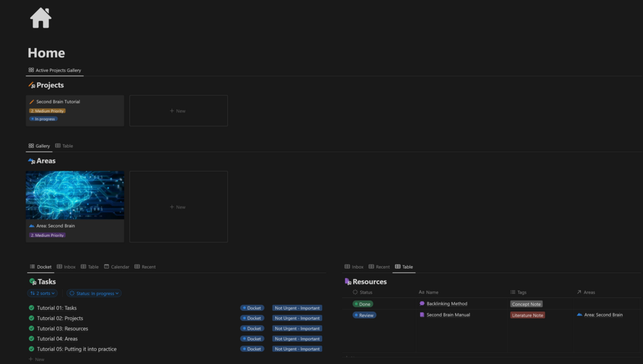This screenshot has width=643, height=364.
Task: Click the Home page house icon
Action: coord(40,18)
